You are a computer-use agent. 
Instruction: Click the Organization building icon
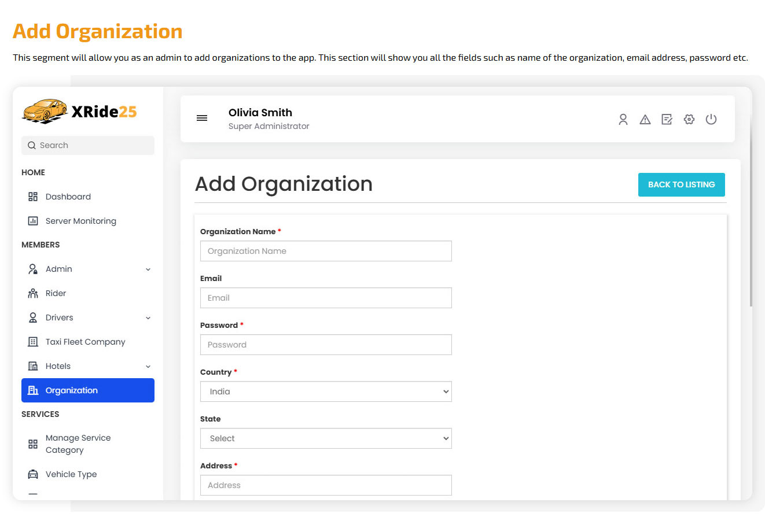point(33,390)
